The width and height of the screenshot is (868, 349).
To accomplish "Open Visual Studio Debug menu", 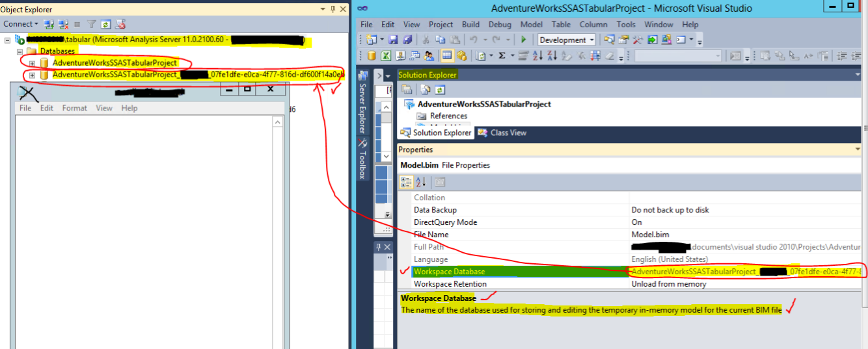I will click(500, 24).
